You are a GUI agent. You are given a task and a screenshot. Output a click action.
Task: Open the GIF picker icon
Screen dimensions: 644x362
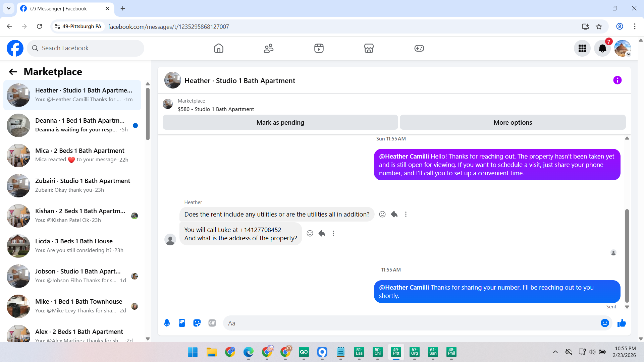pyautogui.click(x=212, y=323)
